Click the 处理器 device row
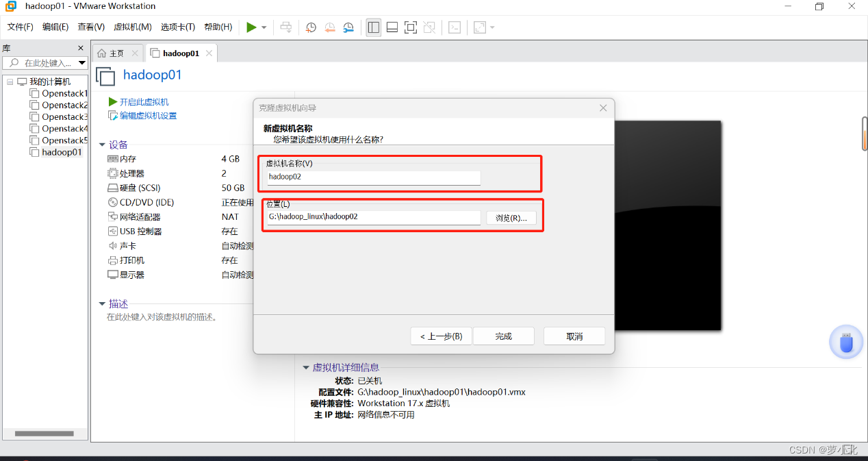This screenshot has width=868, height=461. (x=180, y=173)
